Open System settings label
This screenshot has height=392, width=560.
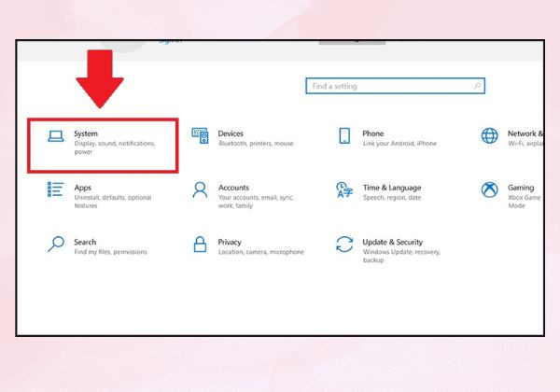86,133
